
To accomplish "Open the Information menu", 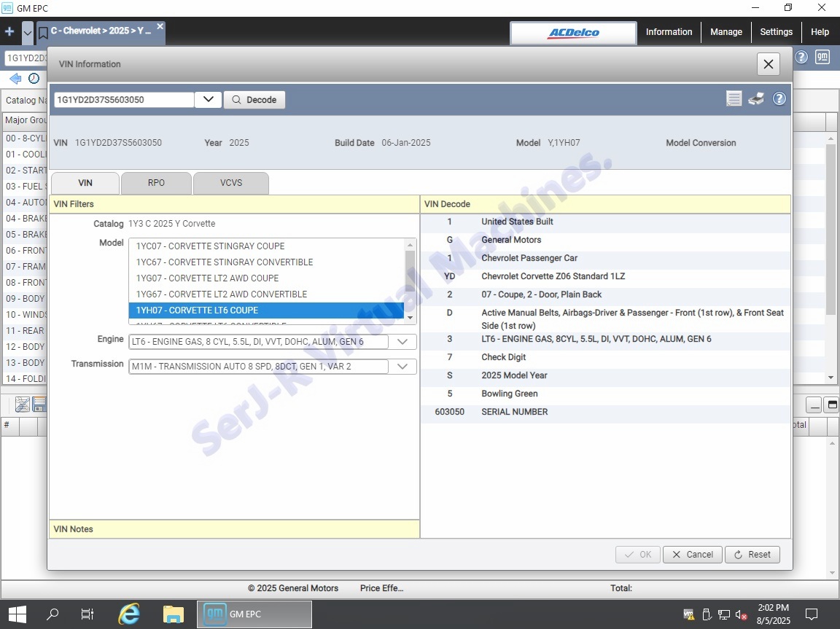I will click(669, 32).
